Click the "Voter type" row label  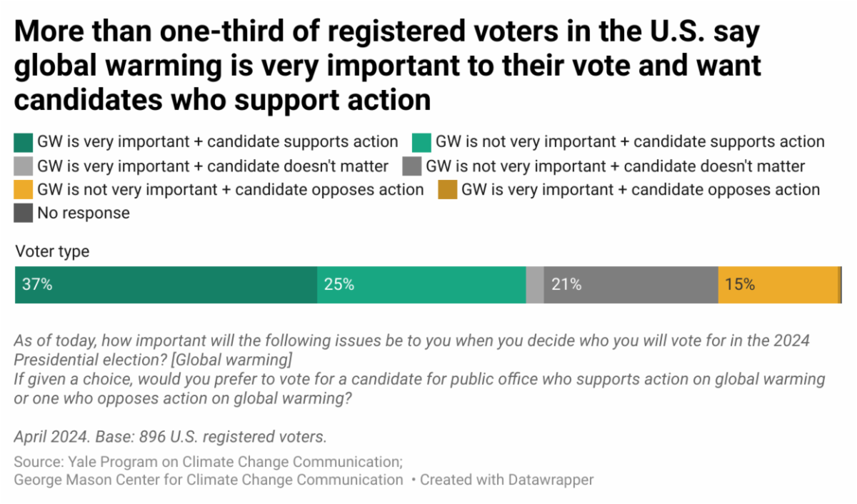52,251
